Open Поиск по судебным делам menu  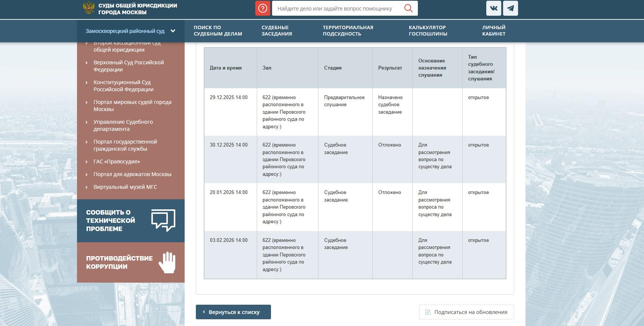click(x=218, y=31)
